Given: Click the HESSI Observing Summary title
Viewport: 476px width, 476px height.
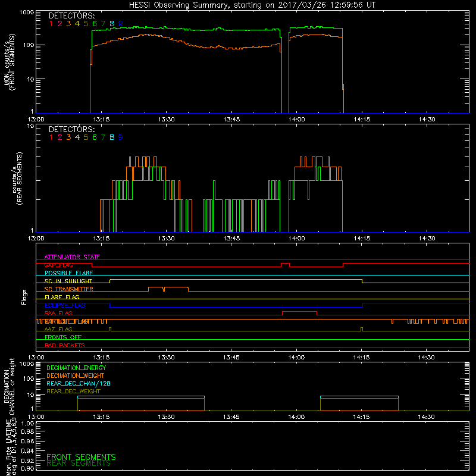Looking at the screenshot, I should pyautogui.click(x=252, y=5).
